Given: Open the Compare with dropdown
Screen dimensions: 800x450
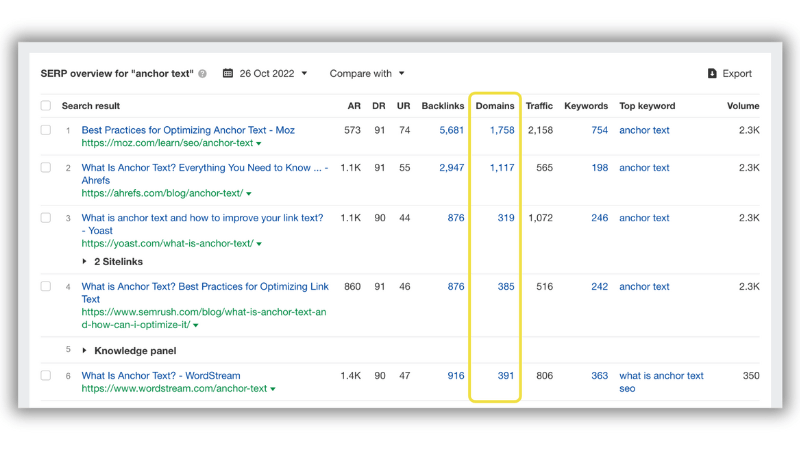Looking at the screenshot, I should pyautogui.click(x=367, y=73).
